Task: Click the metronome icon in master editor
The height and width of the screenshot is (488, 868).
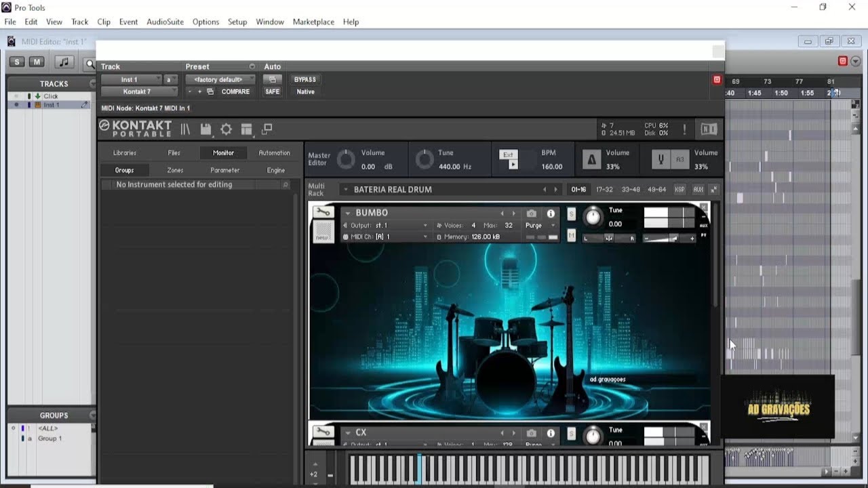Action: point(591,160)
